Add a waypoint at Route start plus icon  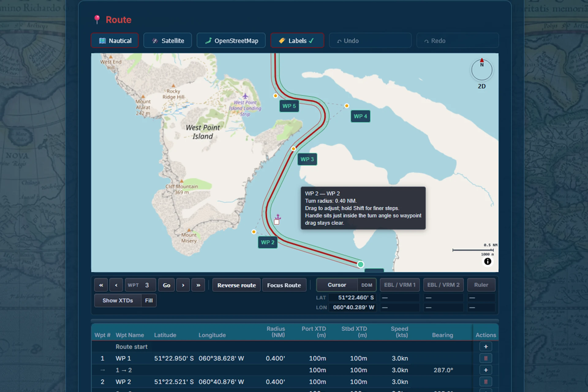point(486,347)
